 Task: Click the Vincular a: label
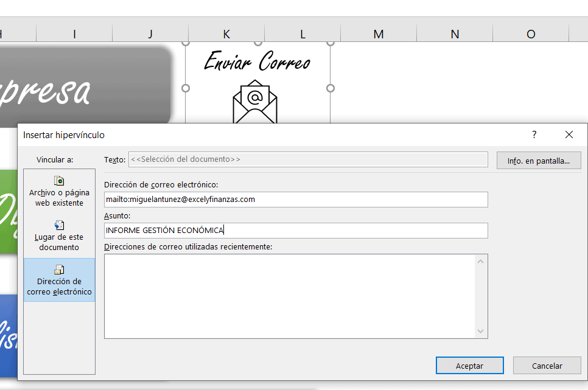tap(55, 160)
